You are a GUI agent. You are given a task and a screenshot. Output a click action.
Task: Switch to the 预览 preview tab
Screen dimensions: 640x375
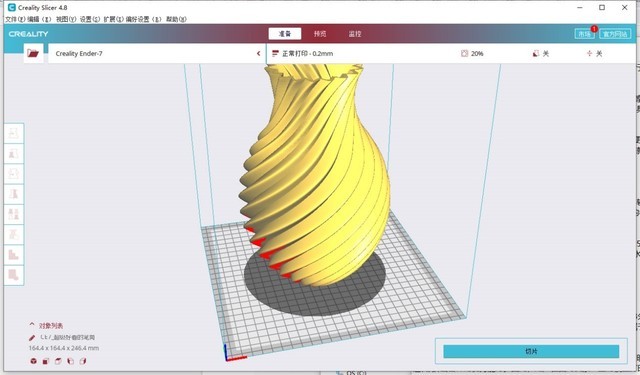tap(320, 34)
